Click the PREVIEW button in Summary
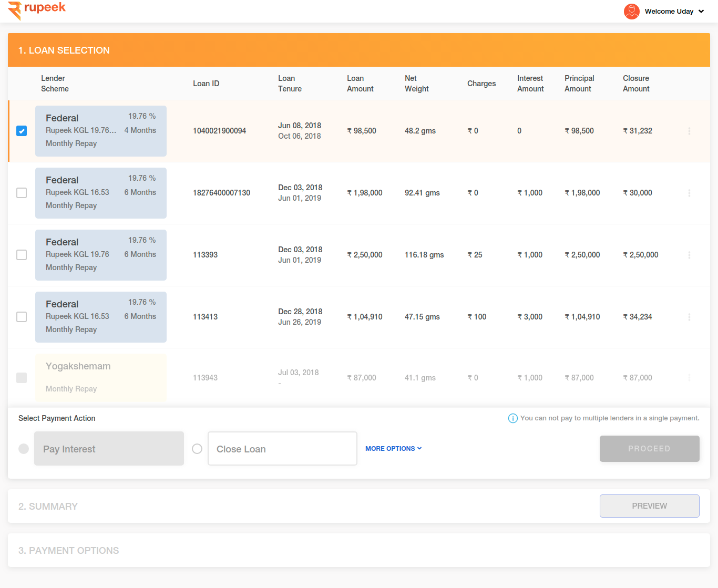Viewport: 718px width, 588px height. coord(650,506)
